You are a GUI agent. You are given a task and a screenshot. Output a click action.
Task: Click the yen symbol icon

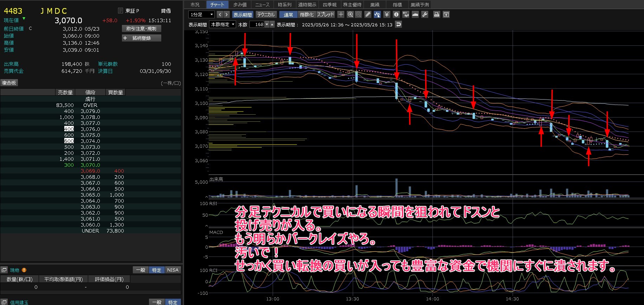pos(387,14)
